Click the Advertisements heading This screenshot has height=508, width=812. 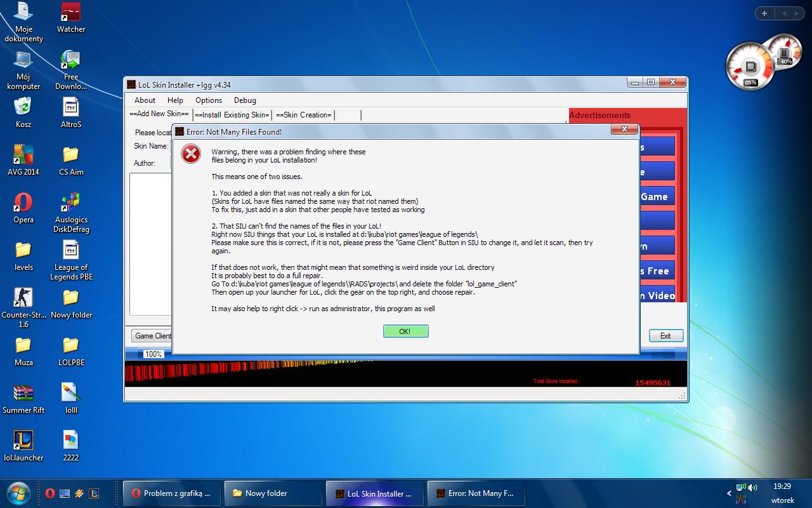[x=599, y=116]
